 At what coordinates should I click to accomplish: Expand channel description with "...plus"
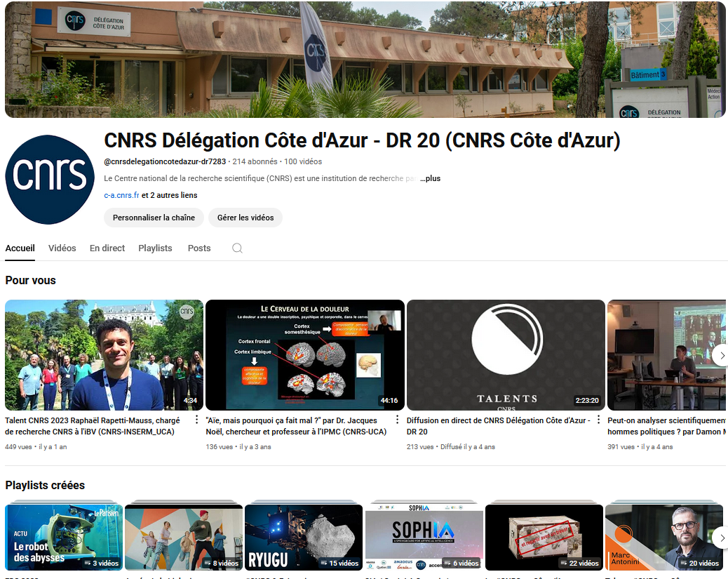click(431, 178)
